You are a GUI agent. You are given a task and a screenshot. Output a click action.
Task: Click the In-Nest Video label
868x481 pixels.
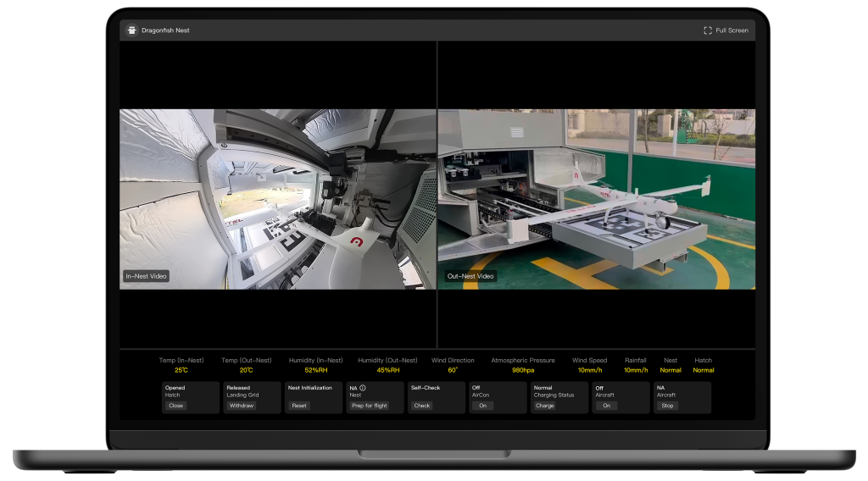tap(147, 276)
